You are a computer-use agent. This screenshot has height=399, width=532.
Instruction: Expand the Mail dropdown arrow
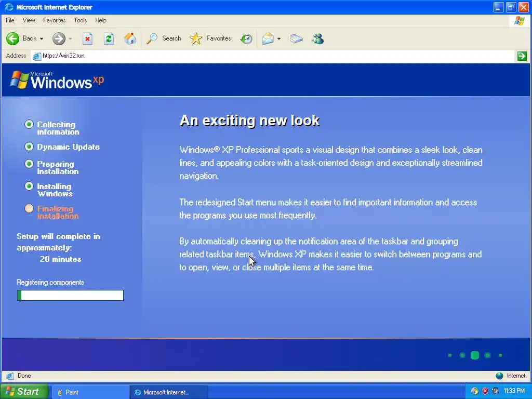(279, 39)
